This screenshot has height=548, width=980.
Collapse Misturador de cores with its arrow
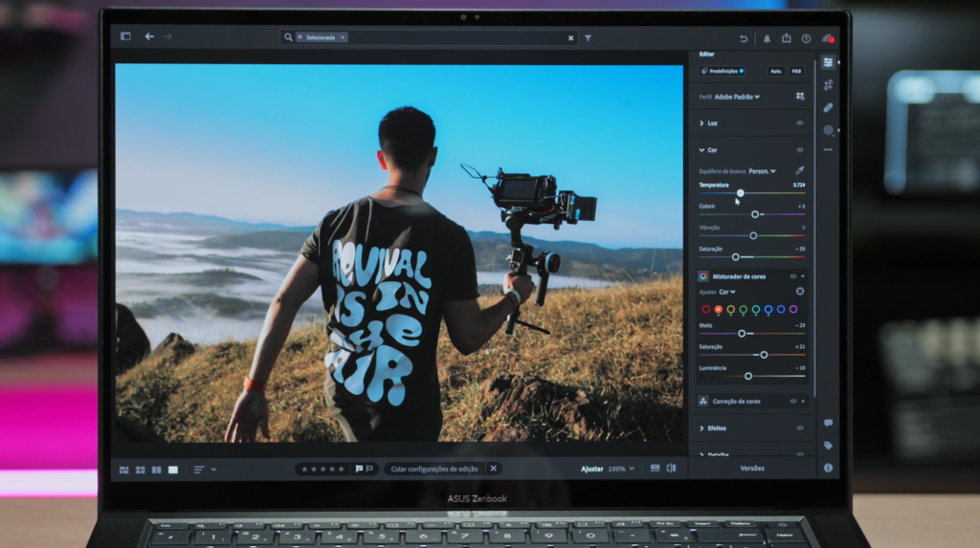pyautogui.click(x=803, y=276)
